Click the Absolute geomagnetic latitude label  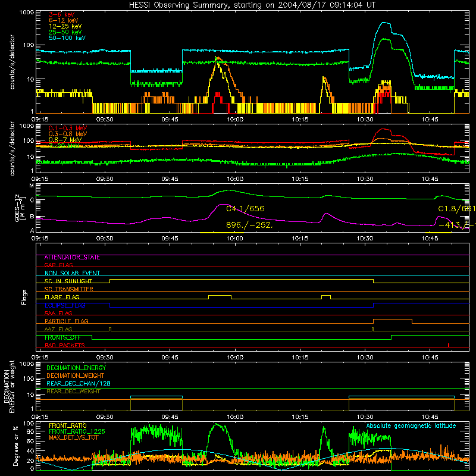click(411, 426)
